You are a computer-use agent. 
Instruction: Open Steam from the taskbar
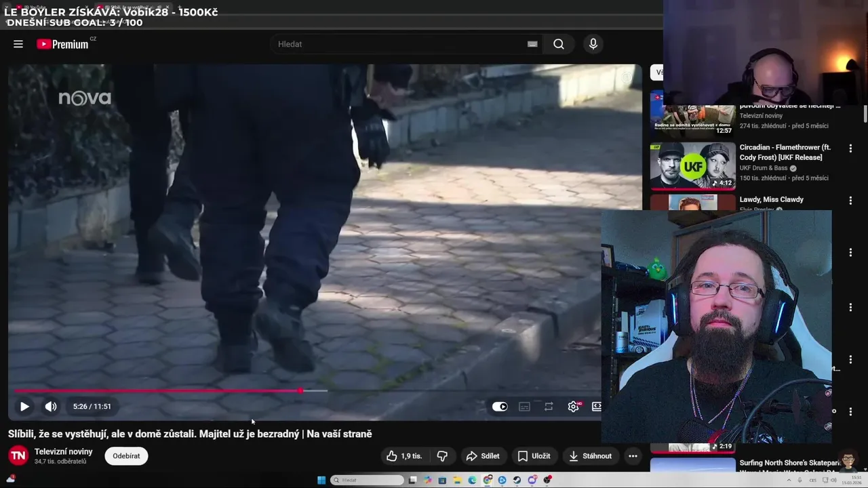pyautogui.click(x=517, y=480)
